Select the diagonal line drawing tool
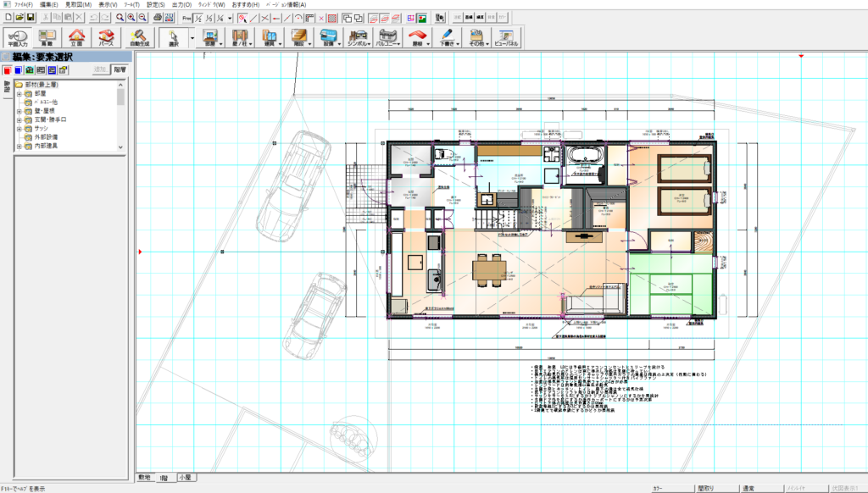868x493 pixels. point(253,18)
